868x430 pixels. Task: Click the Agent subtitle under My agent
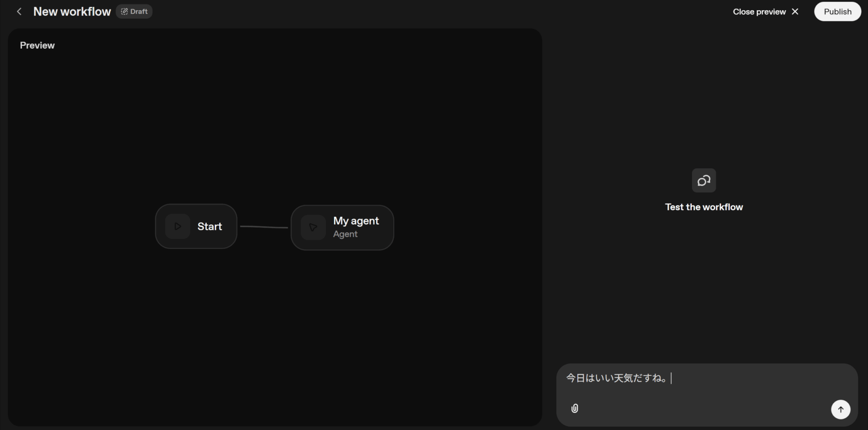(x=345, y=234)
